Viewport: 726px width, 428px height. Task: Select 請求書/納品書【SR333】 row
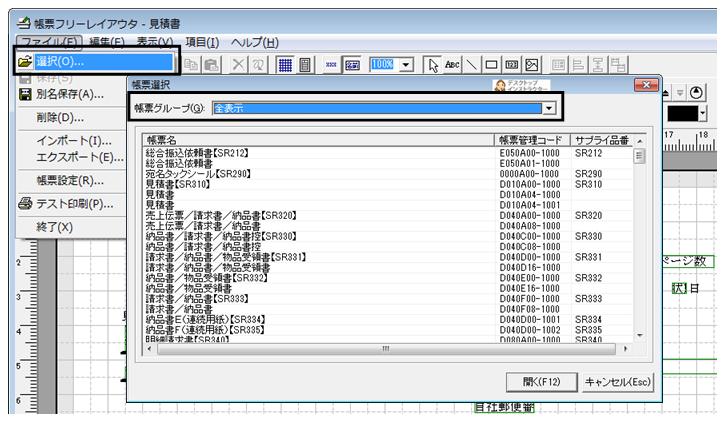point(388,299)
